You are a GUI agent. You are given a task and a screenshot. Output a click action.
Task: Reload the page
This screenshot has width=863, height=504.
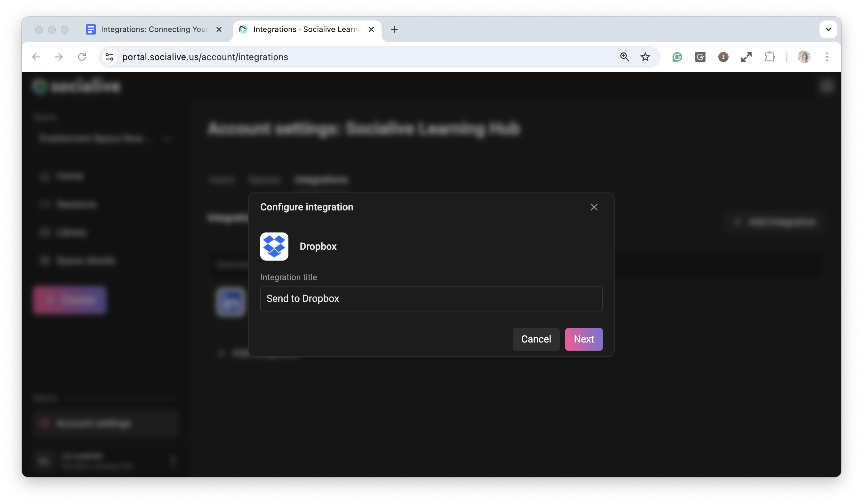(82, 57)
